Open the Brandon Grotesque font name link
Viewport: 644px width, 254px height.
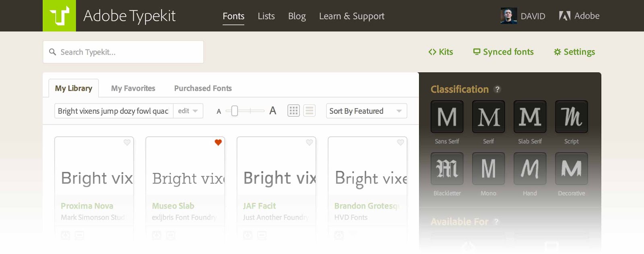pos(367,206)
